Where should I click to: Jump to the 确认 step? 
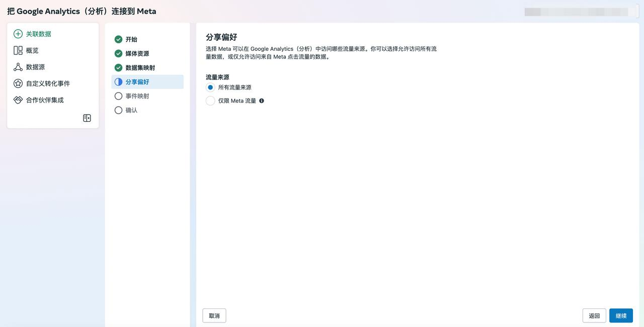click(x=131, y=110)
